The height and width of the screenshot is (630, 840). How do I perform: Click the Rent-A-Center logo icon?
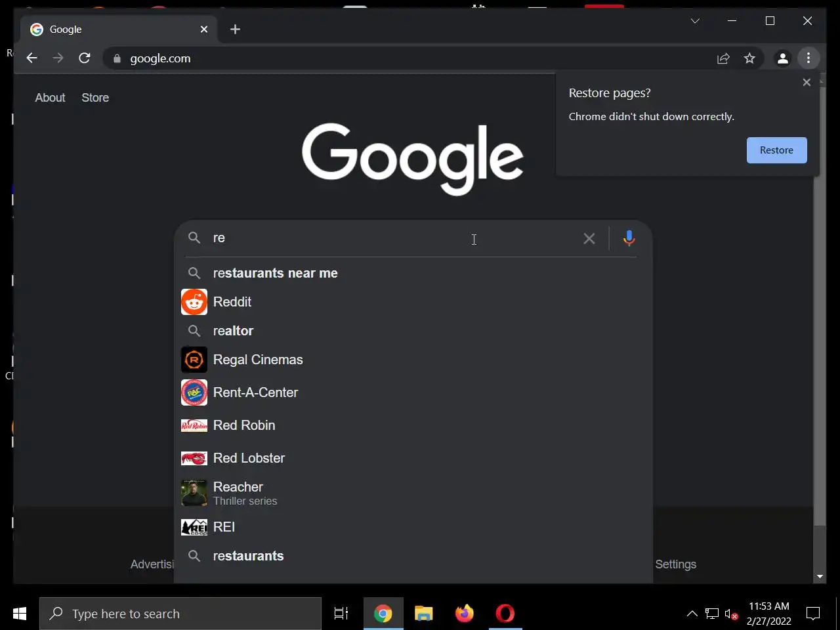pos(194,392)
